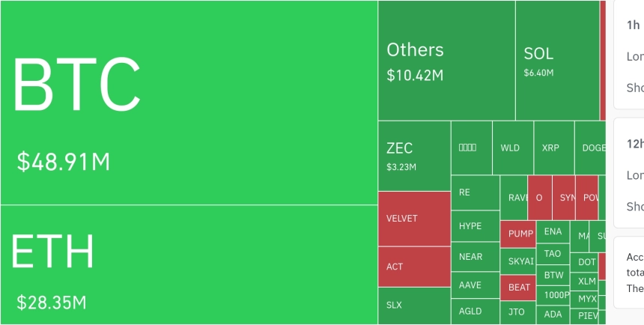Click the HYPE tile
This screenshot has width=644, height=325.
(476, 226)
